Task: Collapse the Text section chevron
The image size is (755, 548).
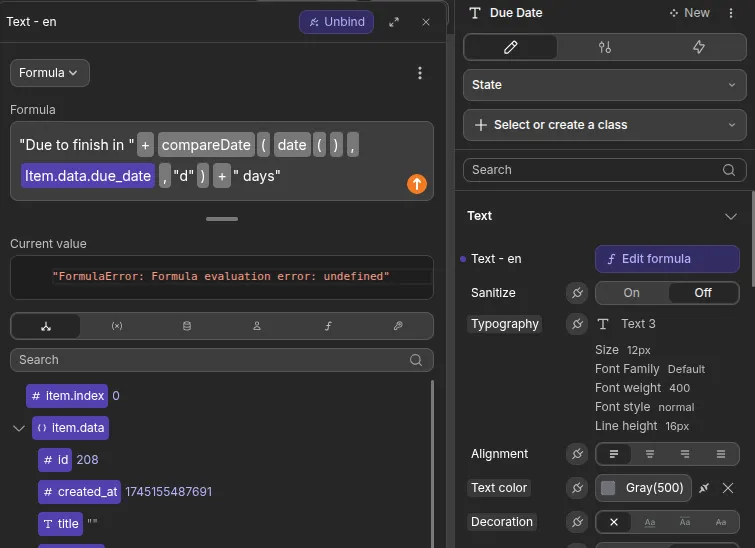Action: point(730,216)
